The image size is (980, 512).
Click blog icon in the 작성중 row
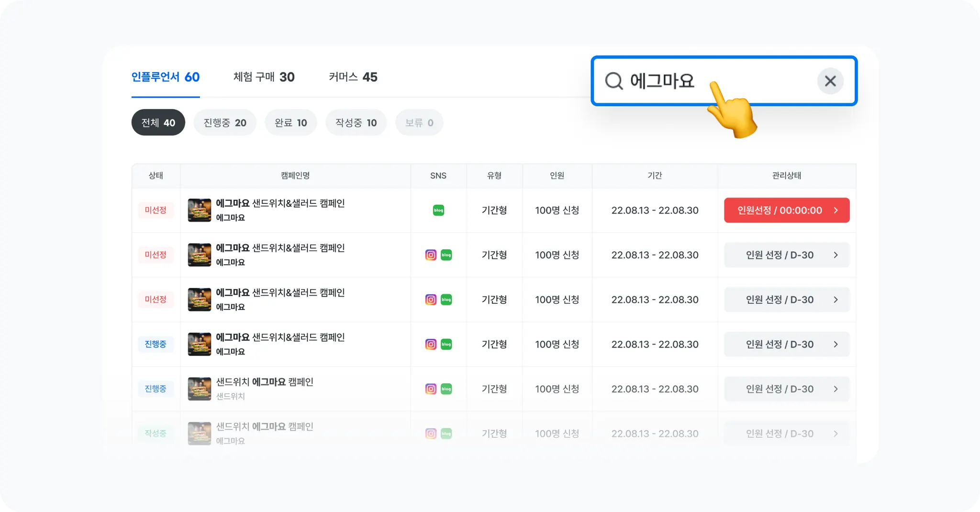pos(446,433)
